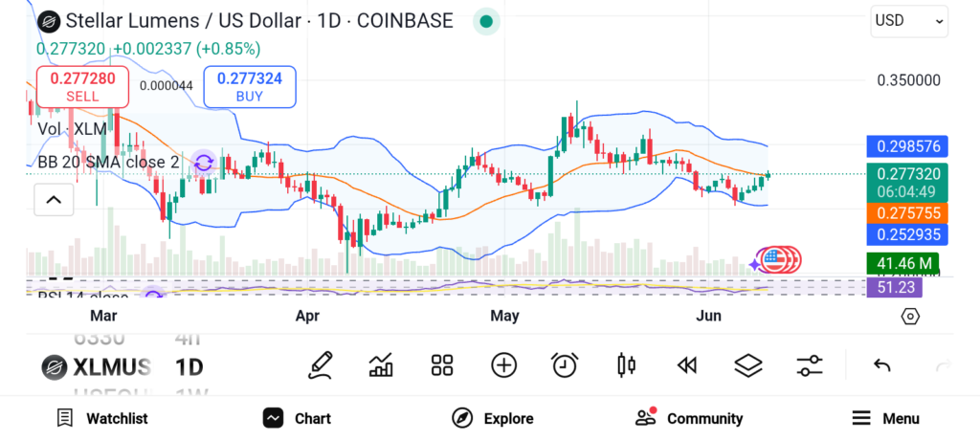Open the USD currency dropdown
This screenshot has width=980, height=441.
(908, 20)
